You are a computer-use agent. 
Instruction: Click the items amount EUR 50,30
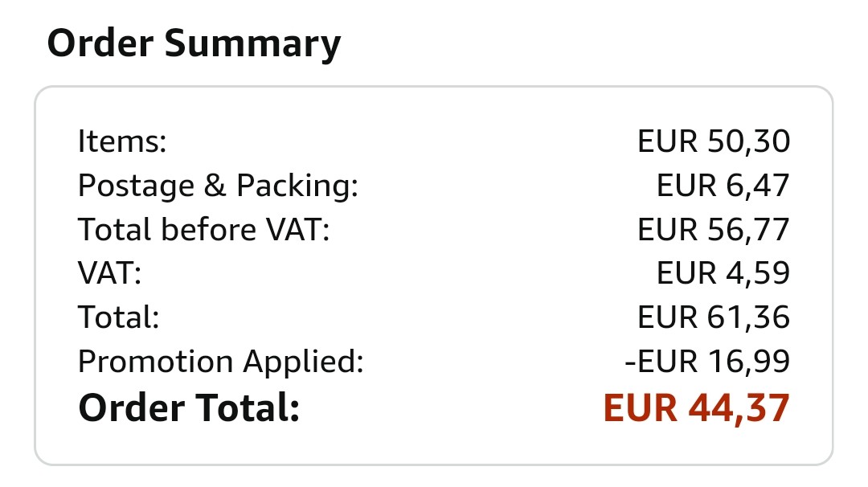pyautogui.click(x=714, y=142)
